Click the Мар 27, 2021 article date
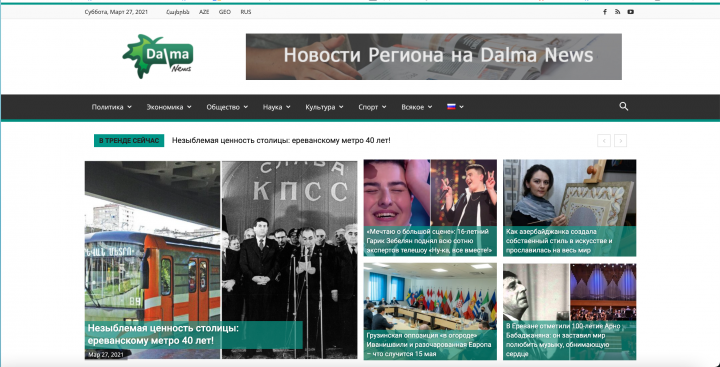This screenshot has width=720, height=367. [x=106, y=355]
